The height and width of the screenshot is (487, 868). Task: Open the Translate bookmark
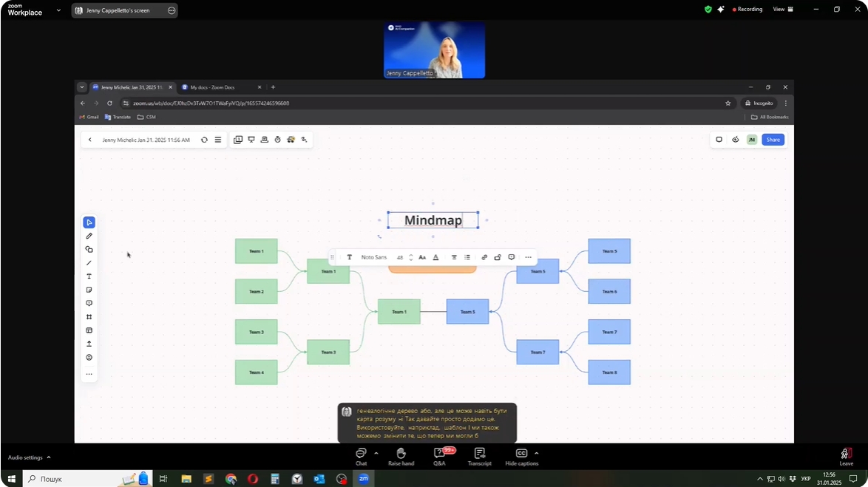[118, 118]
